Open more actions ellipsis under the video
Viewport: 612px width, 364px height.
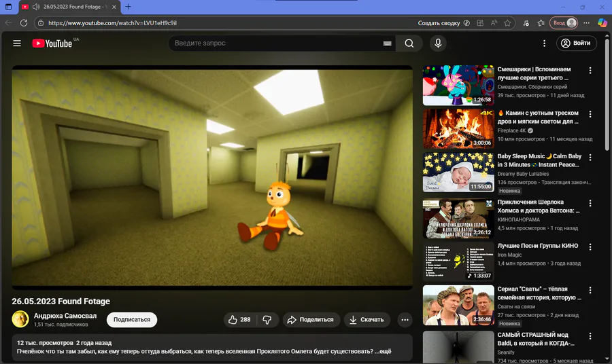(405, 320)
